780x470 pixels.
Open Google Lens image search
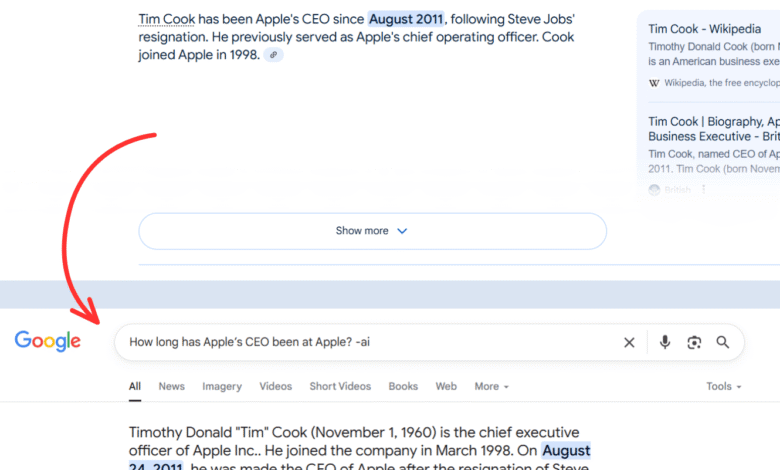click(694, 342)
